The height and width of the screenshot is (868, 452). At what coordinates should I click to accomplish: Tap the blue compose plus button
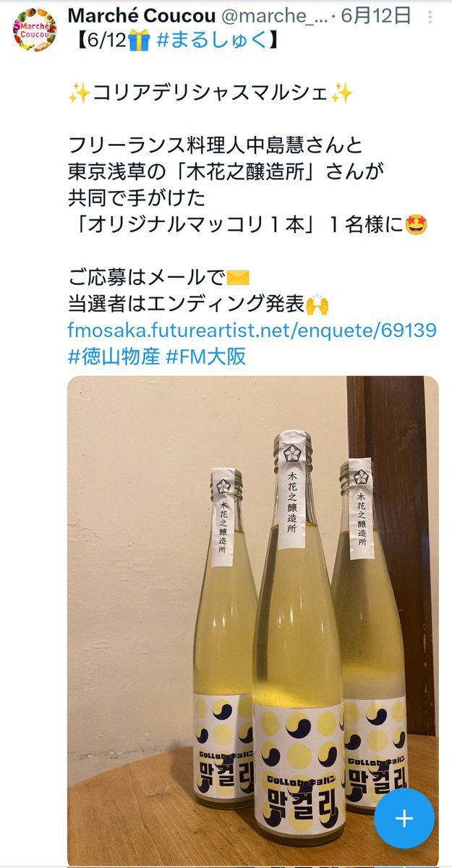(x=404, y=818)
